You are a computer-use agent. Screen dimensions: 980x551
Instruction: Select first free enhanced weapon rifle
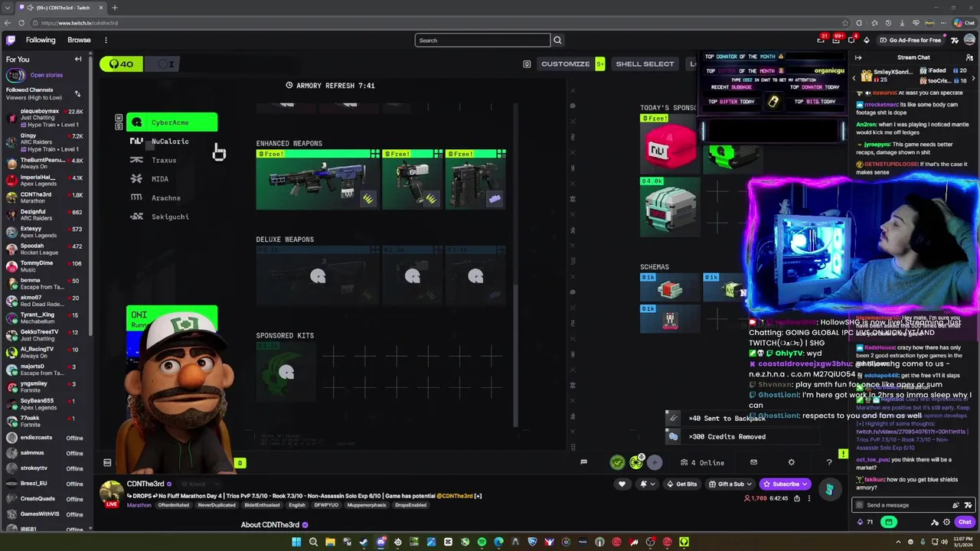click(x=318, y=180)
